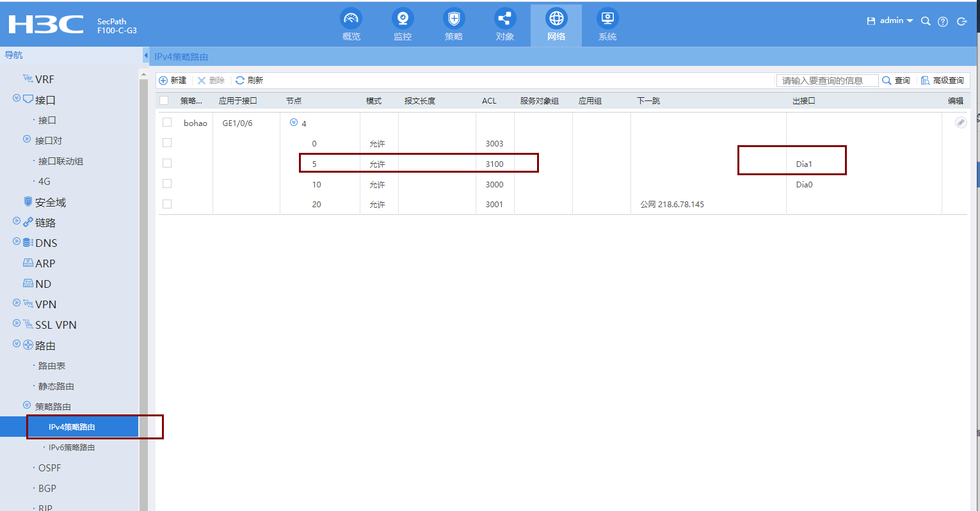The image size is (980, 511).
Task: Select all policies with the header checkbox
Action: [164, 100]
